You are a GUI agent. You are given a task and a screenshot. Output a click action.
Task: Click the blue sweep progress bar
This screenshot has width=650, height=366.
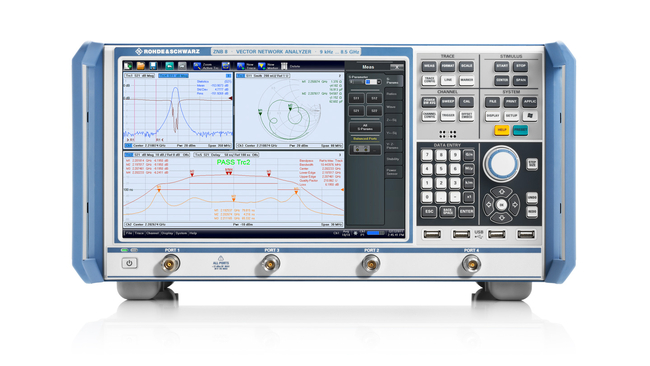point(376,233)
